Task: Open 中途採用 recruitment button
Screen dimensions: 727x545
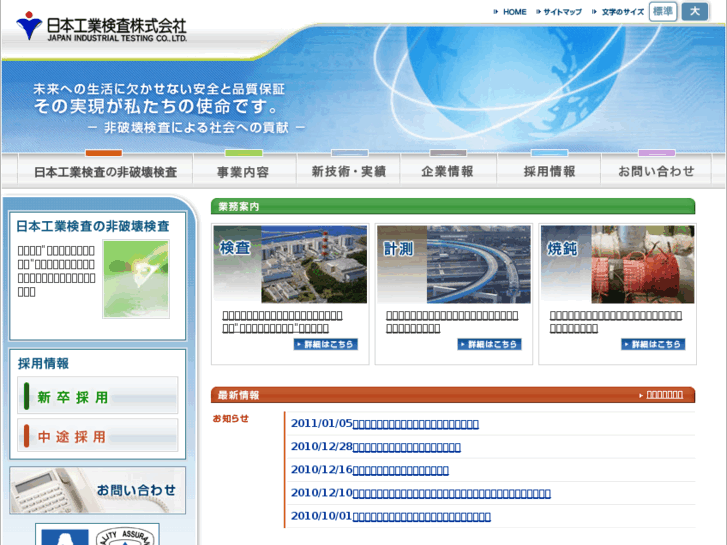Action: 97,436
